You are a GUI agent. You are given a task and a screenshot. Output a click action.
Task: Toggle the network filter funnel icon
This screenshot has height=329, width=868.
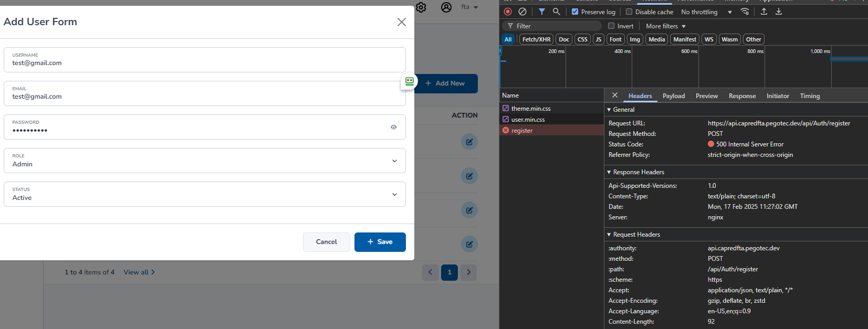pyautogui.click(x=541, y=12)
